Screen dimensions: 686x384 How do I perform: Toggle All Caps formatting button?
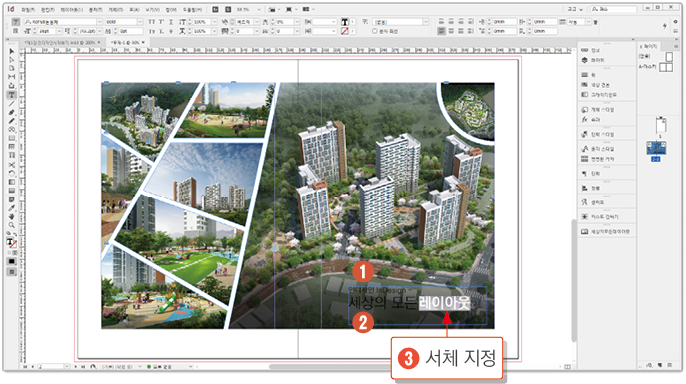pos(151,21)
